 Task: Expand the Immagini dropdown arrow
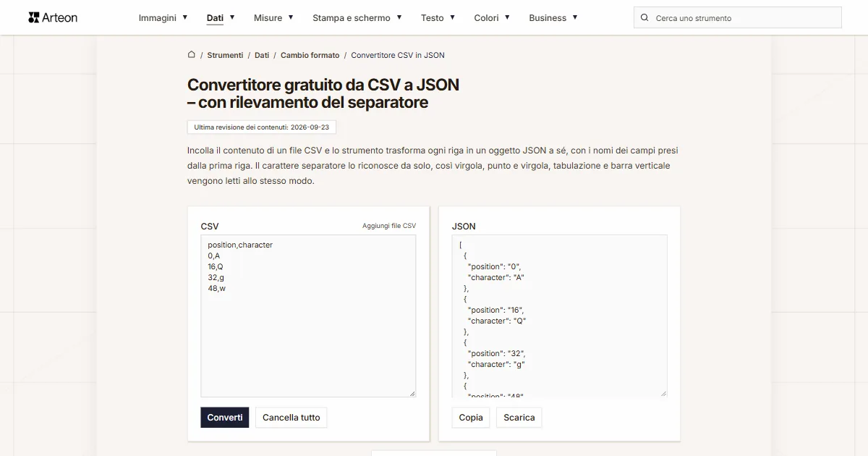(185, 17)
